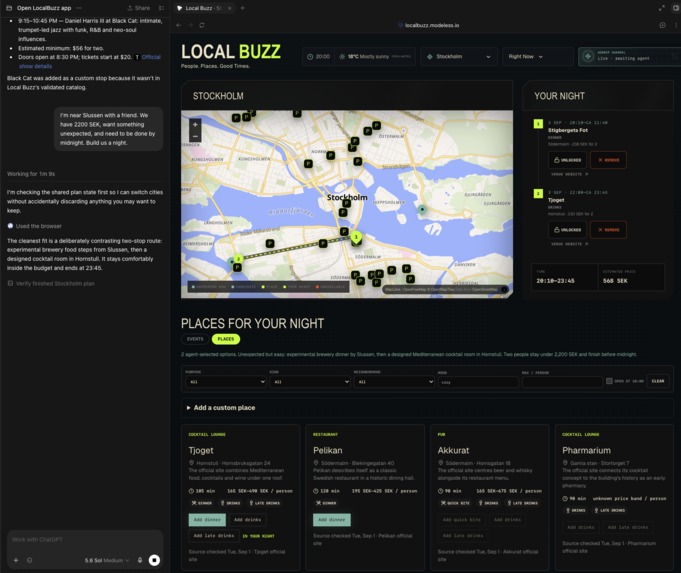Click the map zoom-out minus button
The height and width of the screenshot is (573, 681).
195,136
